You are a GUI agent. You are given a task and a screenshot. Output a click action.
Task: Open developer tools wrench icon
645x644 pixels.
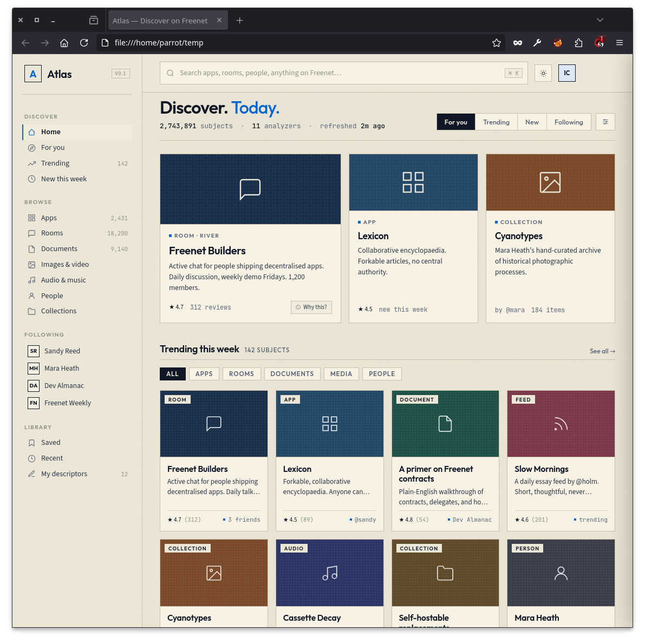click(x=537, y=43)
